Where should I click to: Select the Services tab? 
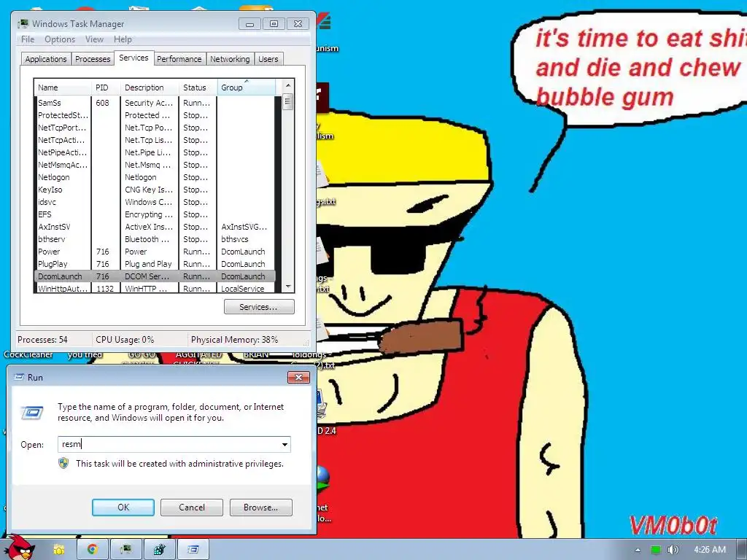click(x=134, y=58)
